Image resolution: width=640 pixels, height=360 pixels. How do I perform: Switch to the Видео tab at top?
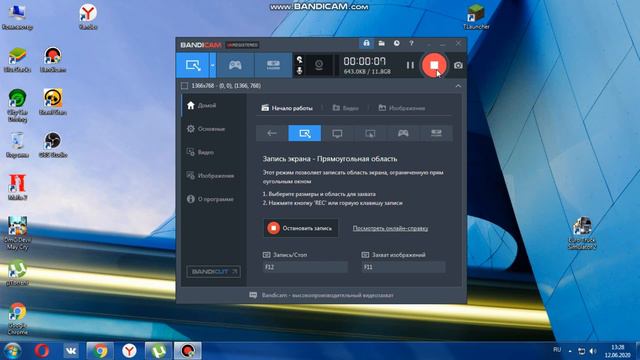(x=346, y=108)
